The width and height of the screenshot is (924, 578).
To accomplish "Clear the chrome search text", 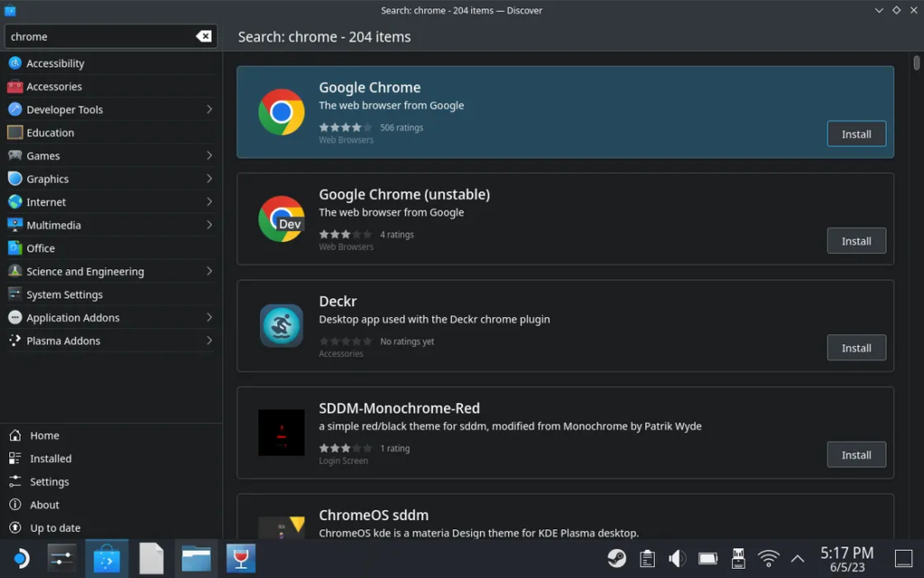I will (203, 36).
